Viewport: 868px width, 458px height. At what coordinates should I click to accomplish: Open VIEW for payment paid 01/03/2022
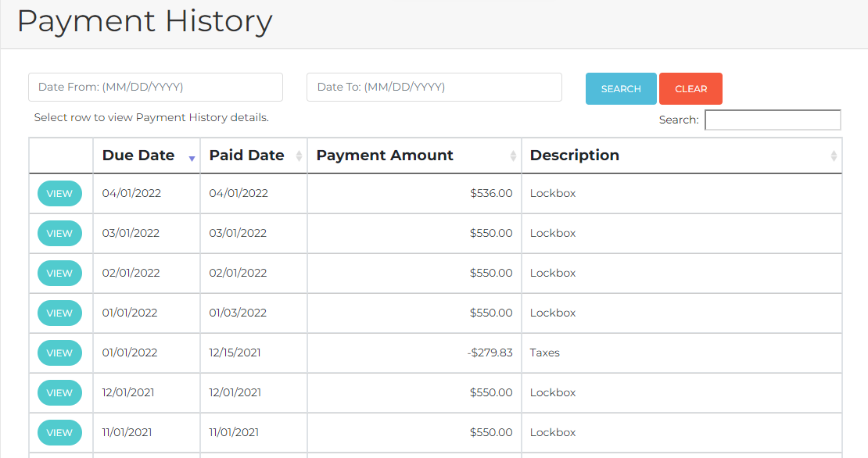59,313
